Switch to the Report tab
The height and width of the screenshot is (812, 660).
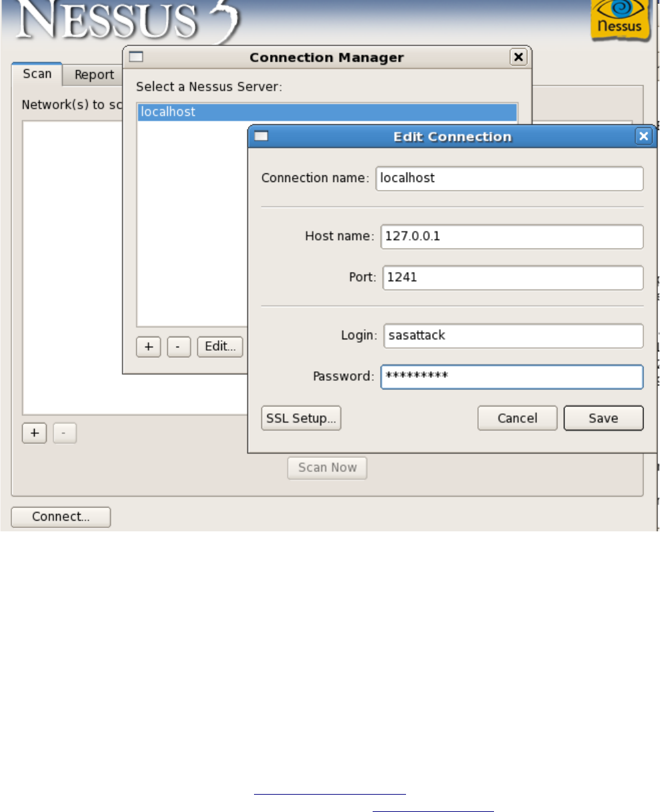(x=93, y=75)
